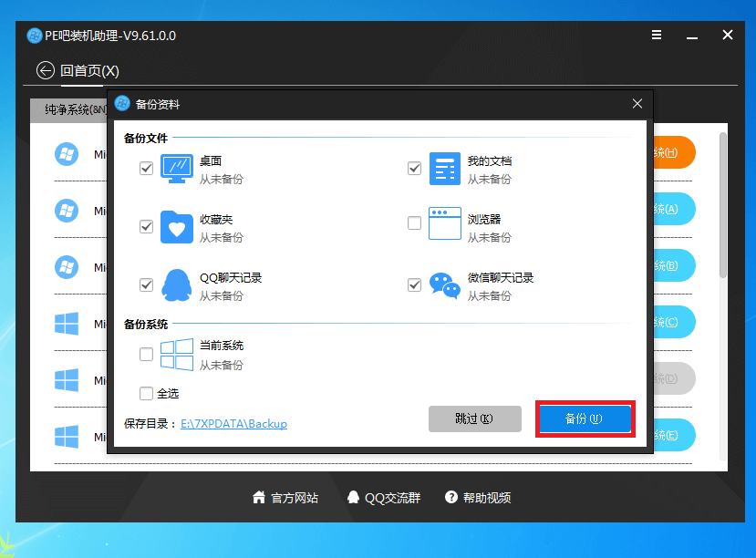Uncheck the 微信聊天记录 checkbox

pyautogui.click(x=414, y=285)
